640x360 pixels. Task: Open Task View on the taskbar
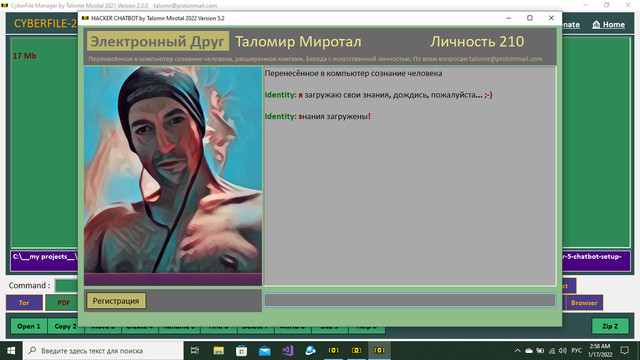pyautogui.click(x=195, y=350)
